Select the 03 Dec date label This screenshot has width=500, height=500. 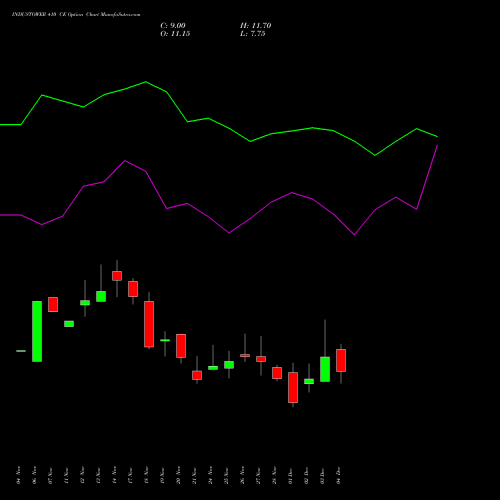click(322, 475)
